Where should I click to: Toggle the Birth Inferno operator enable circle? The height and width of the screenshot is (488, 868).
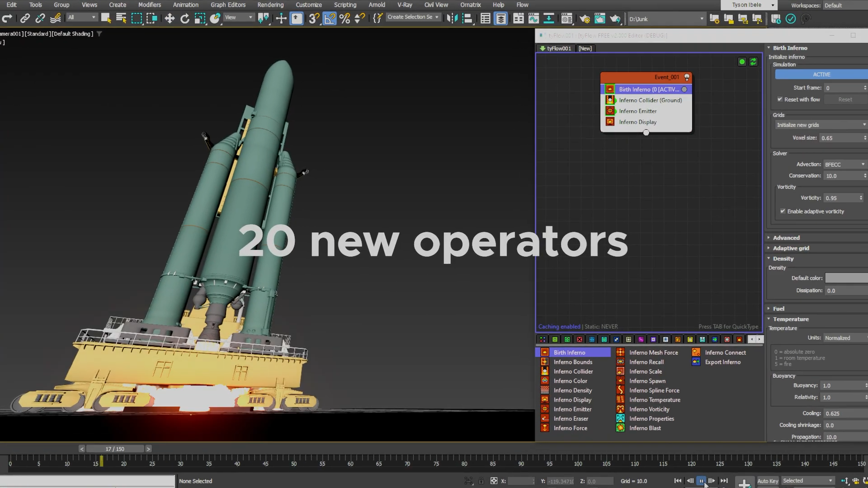pyautogui.click(x=684, y=89)
